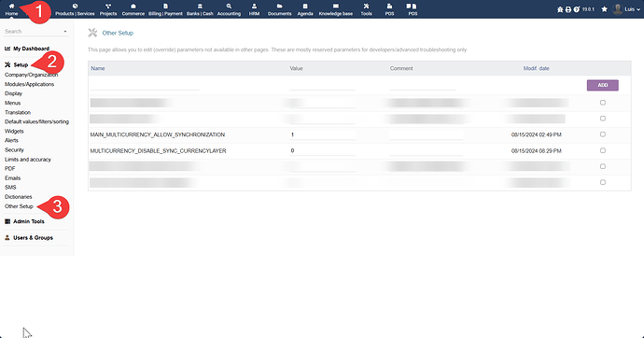
Task: Open Billing | Payment module
Action: (x=165, y=9)
